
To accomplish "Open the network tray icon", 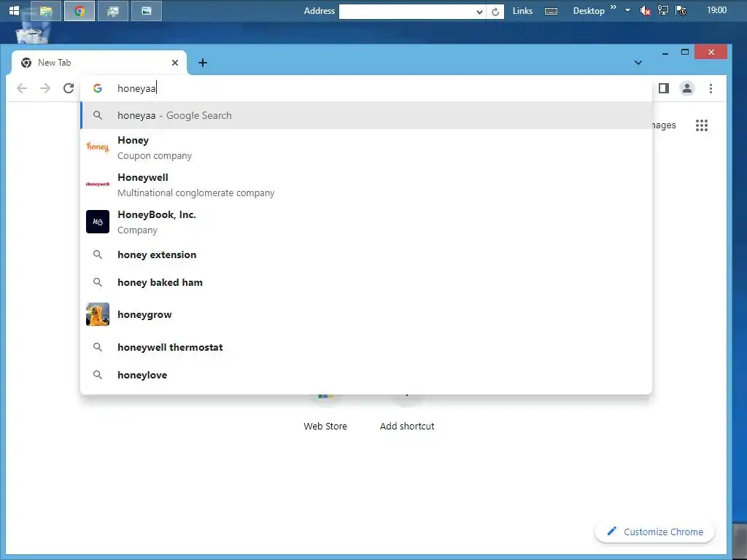I will coord(662,10).
